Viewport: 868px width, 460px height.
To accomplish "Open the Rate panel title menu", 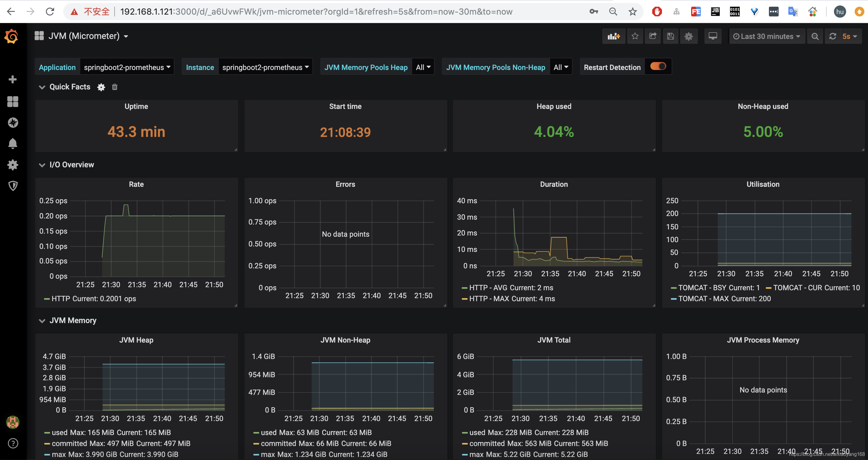I will pos(136,184).
